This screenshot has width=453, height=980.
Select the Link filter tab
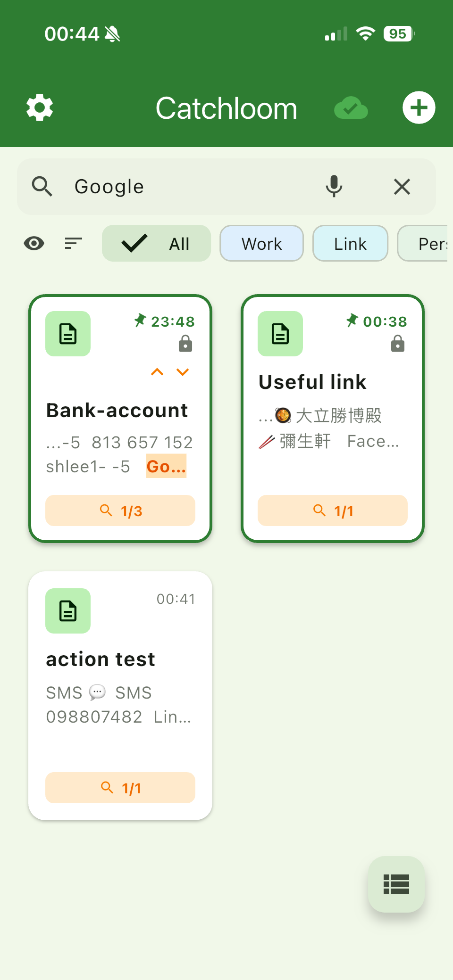tap(350, 243)
